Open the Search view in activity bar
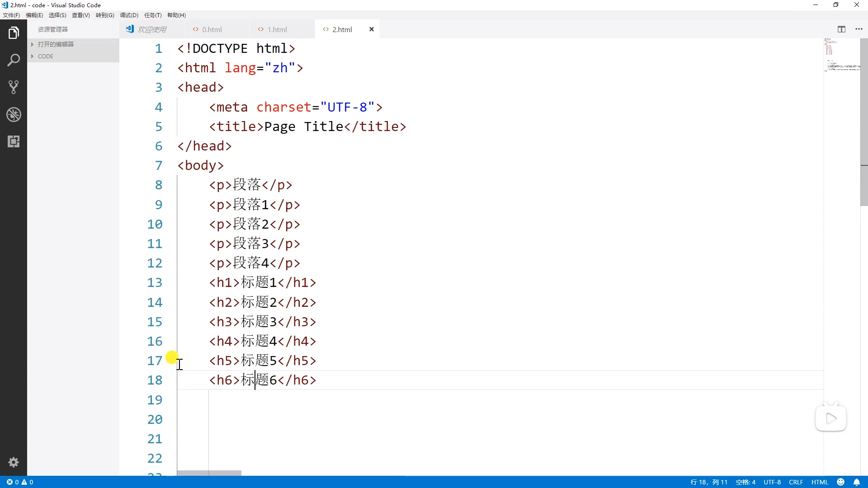This screenshot has width=868, height=488. point(14,60)
